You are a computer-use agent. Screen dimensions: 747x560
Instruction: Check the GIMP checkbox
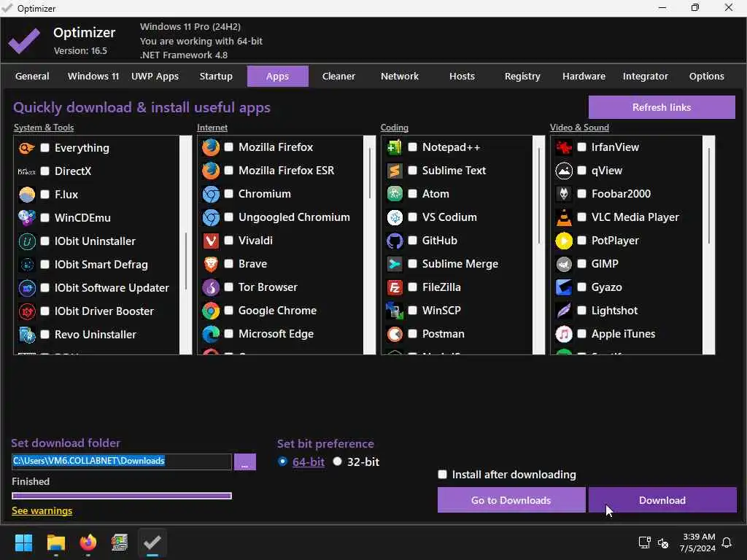coord(581,264)
